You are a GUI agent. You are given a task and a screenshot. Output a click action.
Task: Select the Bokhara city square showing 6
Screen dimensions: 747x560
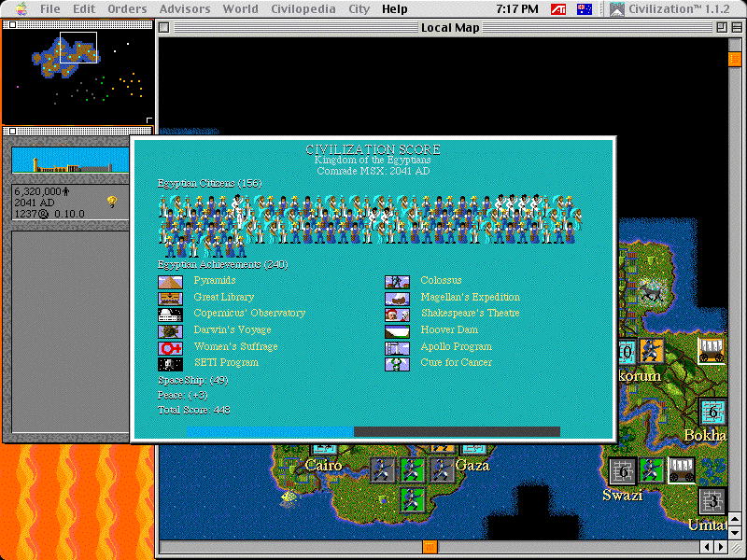click(x=712, y=412)
